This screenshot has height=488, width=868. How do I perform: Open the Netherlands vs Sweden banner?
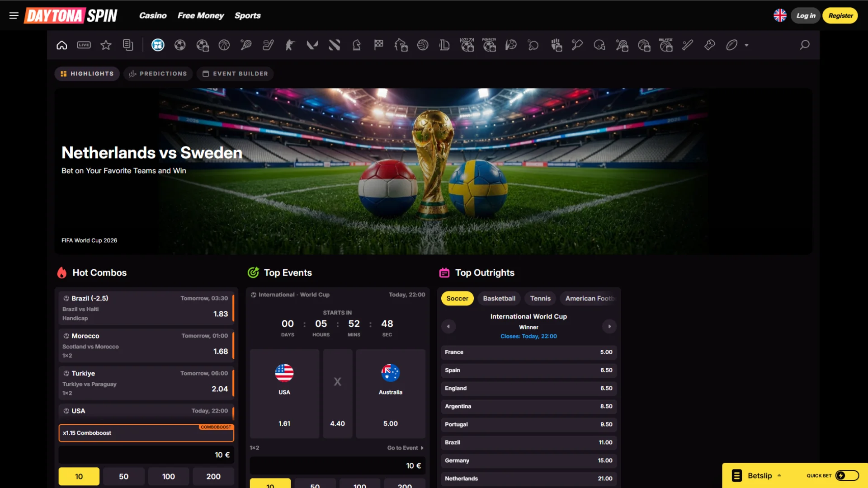coord(433,171)
